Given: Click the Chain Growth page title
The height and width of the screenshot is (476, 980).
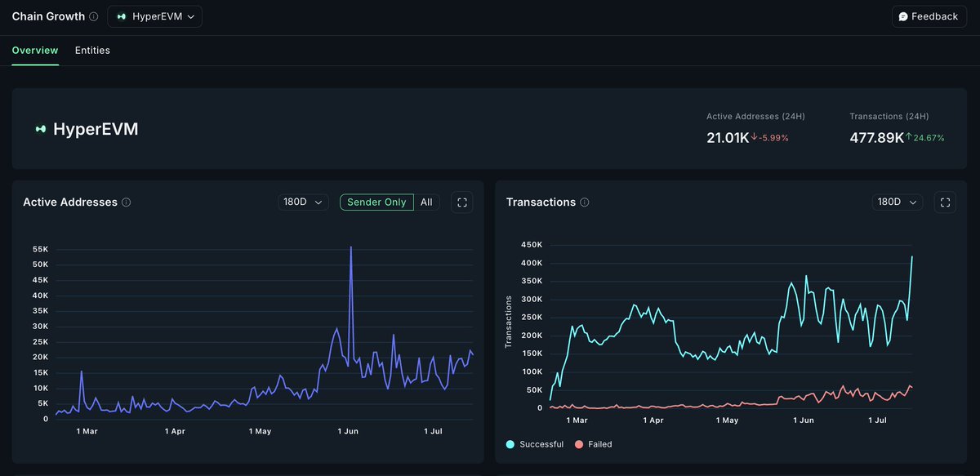Looking at the screenshot, I should click(48, 16).
